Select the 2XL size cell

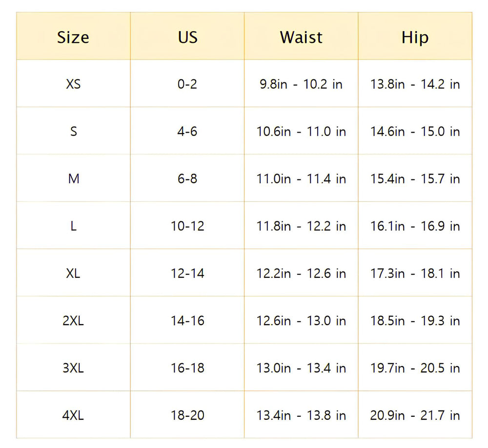coord(73,321)
